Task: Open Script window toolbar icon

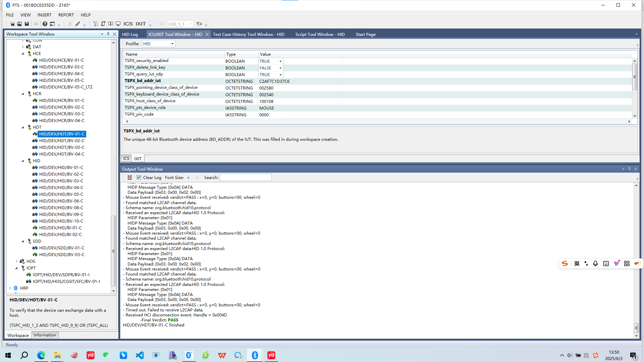Action: pyautogui.click(x=103, y=24)
